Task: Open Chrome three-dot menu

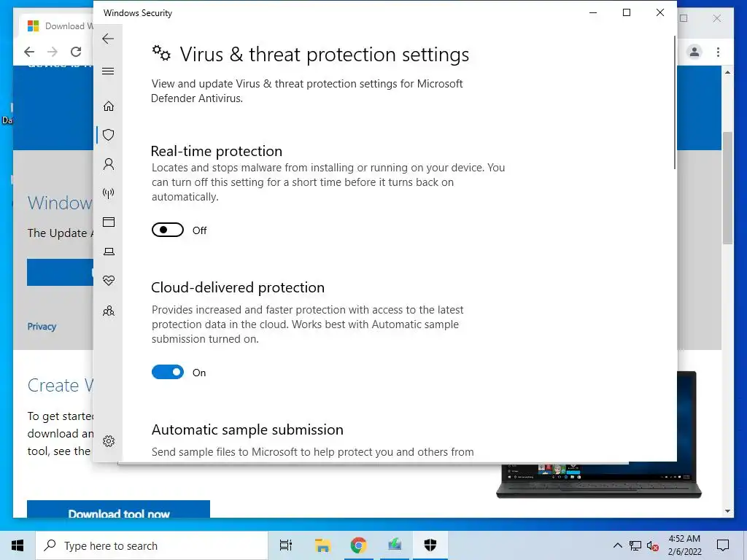Action: 718,52
